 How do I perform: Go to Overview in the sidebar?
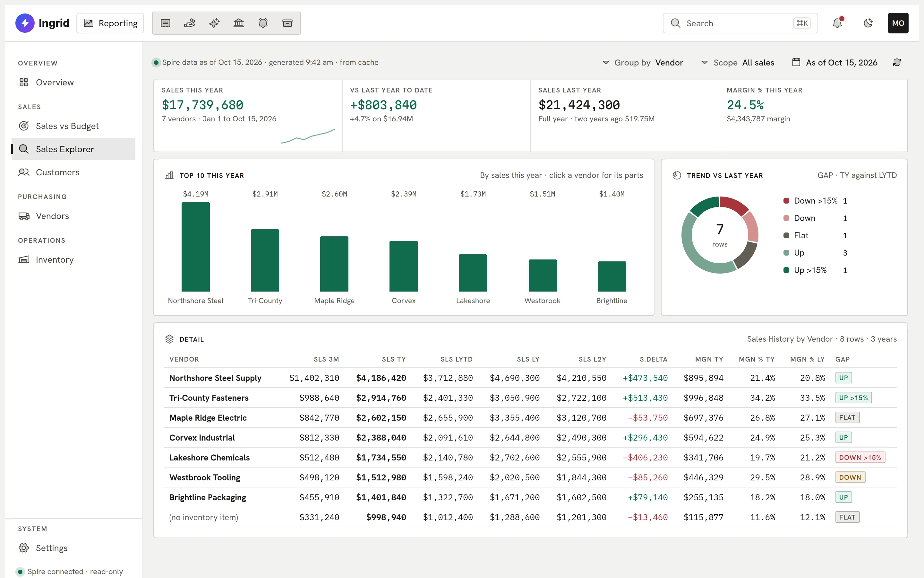pyautogui.click(x=73, y=82)
